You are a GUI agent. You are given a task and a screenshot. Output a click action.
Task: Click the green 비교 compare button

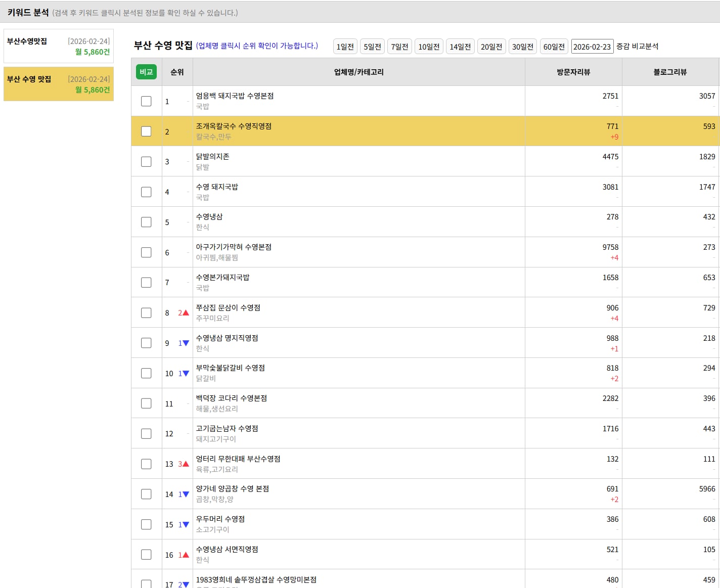click(x=146, y=72)
